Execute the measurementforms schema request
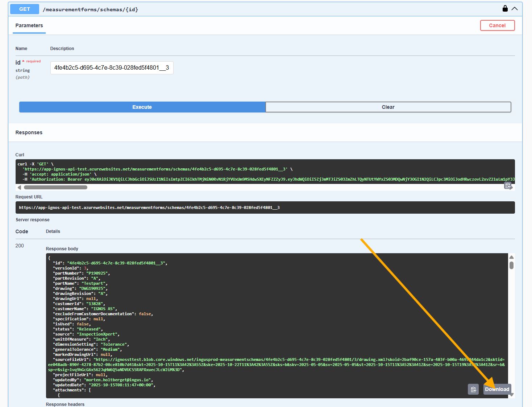This screenshot has height=407, width=532. coord(142,107)
